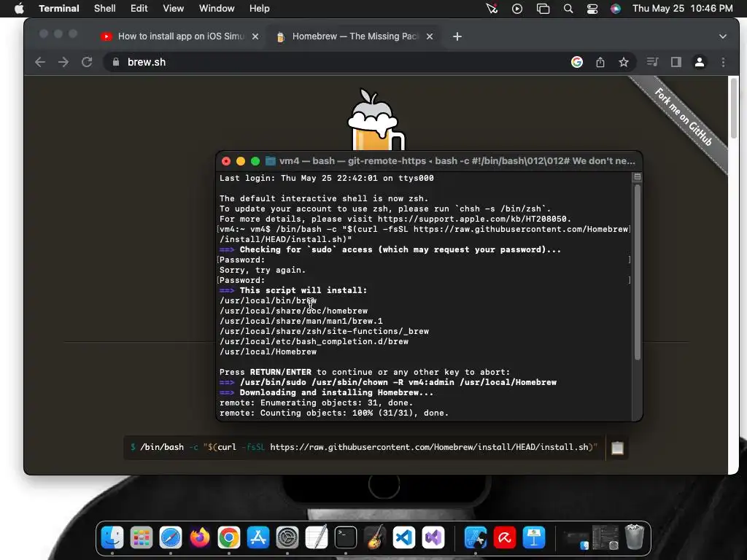Open the Shell menu
Screen dimensions: 747x560
tap(105, 8)
